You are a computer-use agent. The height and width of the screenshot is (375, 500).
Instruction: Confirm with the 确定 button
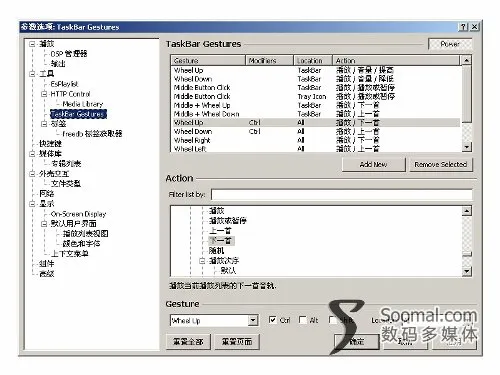tap(357, 342)
